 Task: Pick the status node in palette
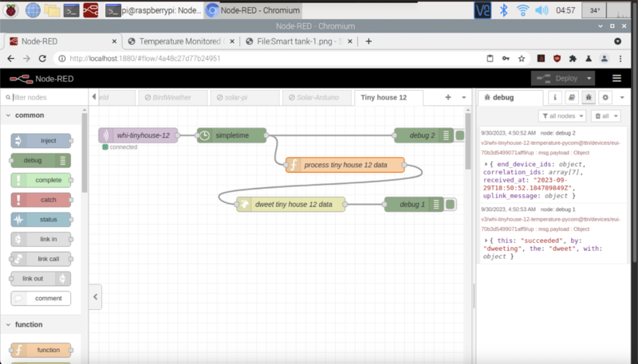tap(41, 219)
